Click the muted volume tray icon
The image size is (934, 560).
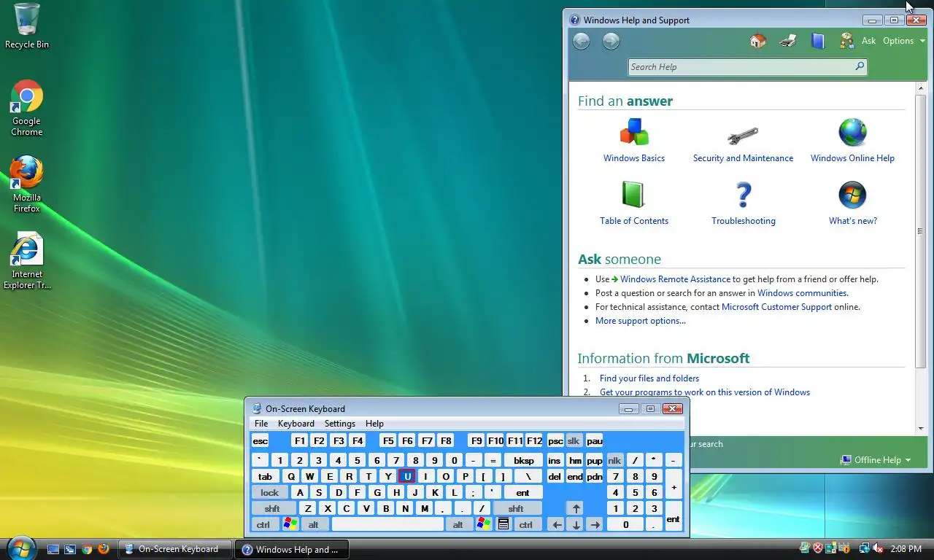point(877,548)
